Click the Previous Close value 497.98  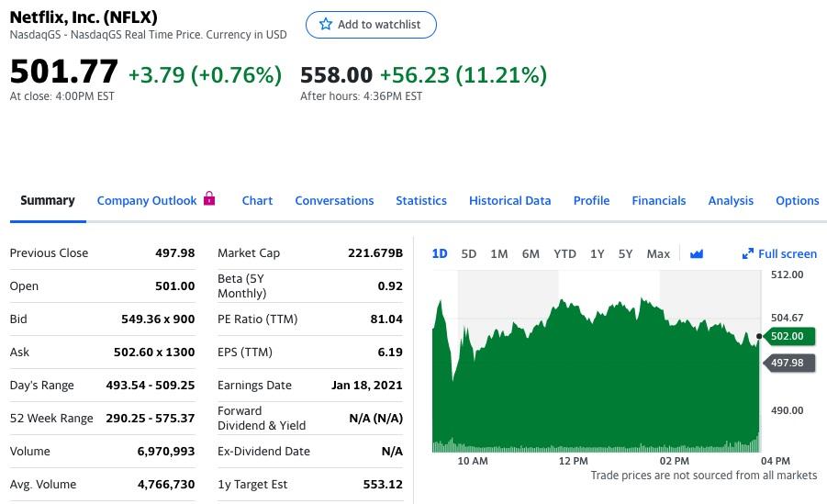click(175, 252)
